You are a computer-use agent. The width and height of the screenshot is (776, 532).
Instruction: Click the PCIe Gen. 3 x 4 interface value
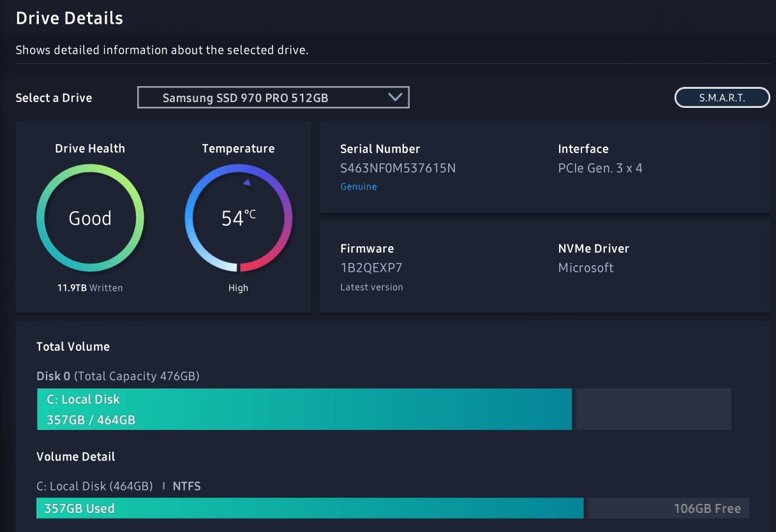[601, 168]
